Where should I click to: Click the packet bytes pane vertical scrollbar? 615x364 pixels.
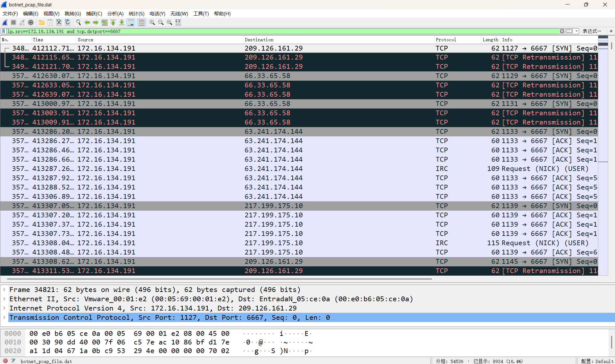[611, 343]
